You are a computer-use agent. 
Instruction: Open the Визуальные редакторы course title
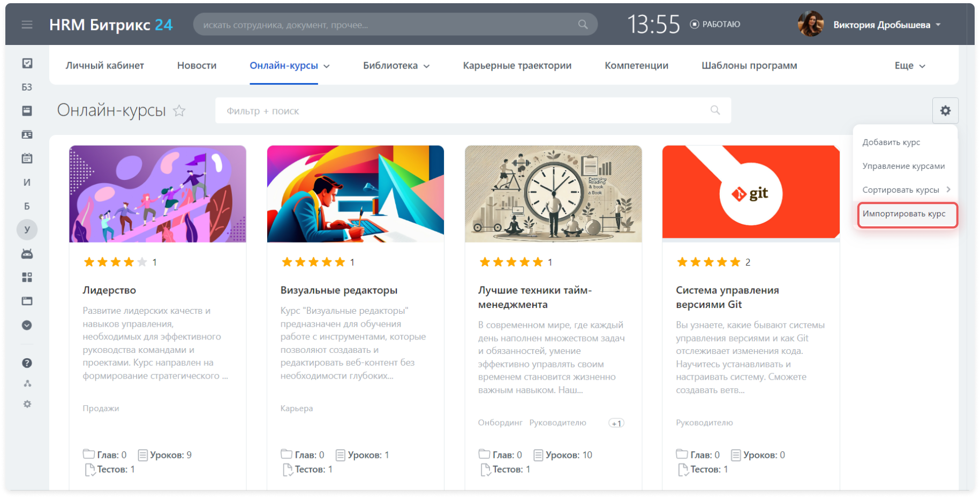pos(339,290)
